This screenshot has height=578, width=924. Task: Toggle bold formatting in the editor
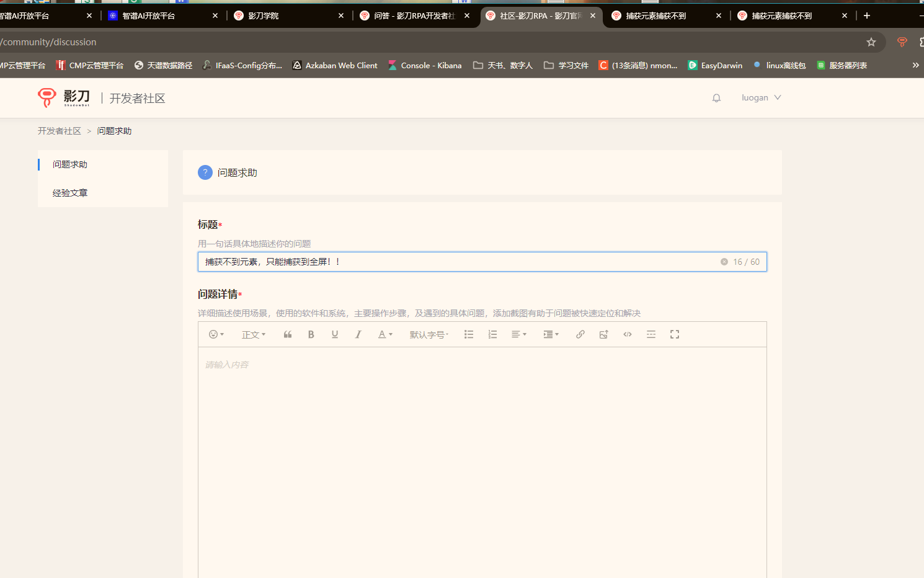click(311, 334)
